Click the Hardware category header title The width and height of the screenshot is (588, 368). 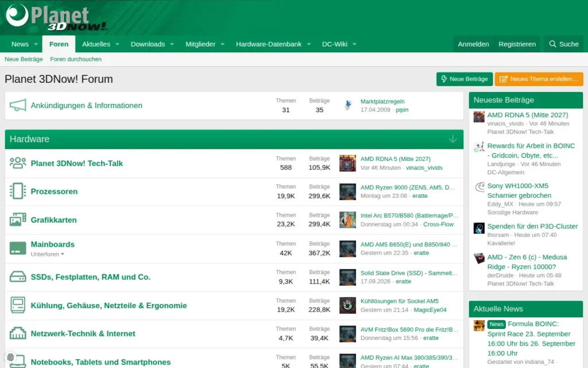pos(30,139)
